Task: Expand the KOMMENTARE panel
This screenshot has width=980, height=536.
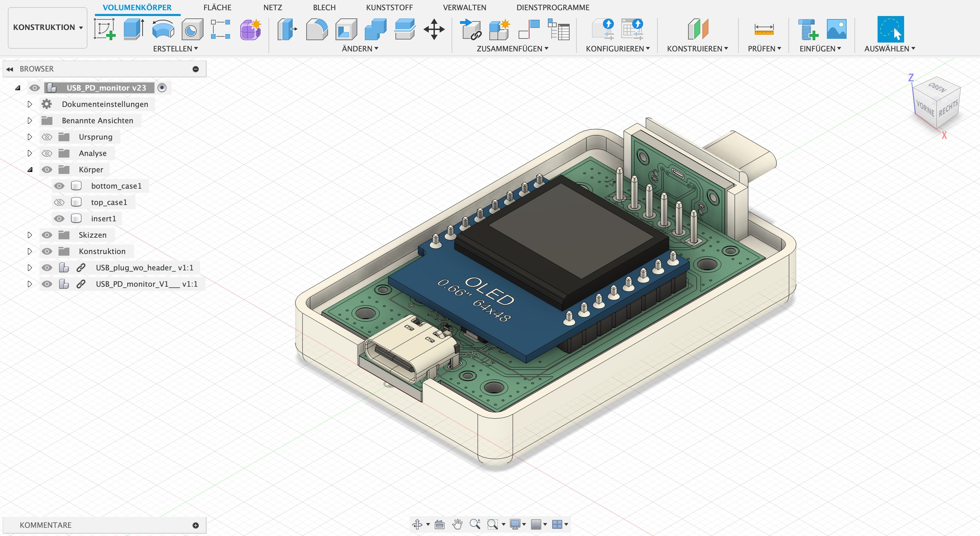Action: [196, 525]
